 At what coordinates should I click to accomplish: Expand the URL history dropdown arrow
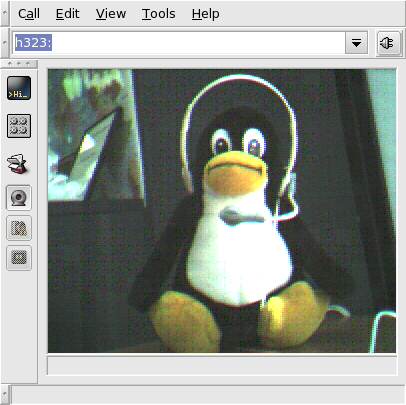click(x=356, y=43)
